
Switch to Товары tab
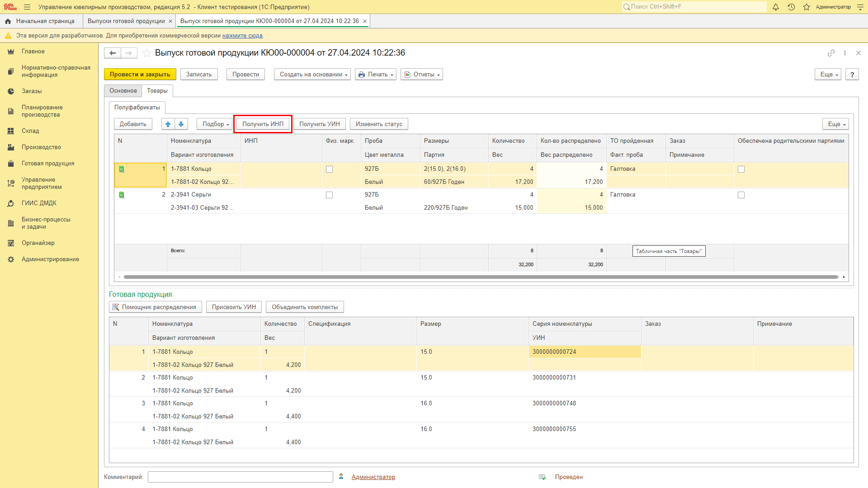coord(157,91)
